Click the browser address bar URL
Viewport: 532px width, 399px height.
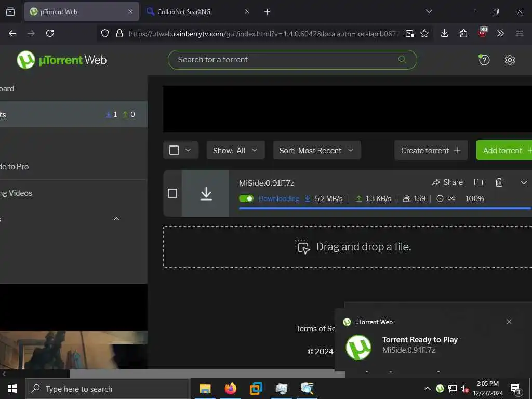263,34
